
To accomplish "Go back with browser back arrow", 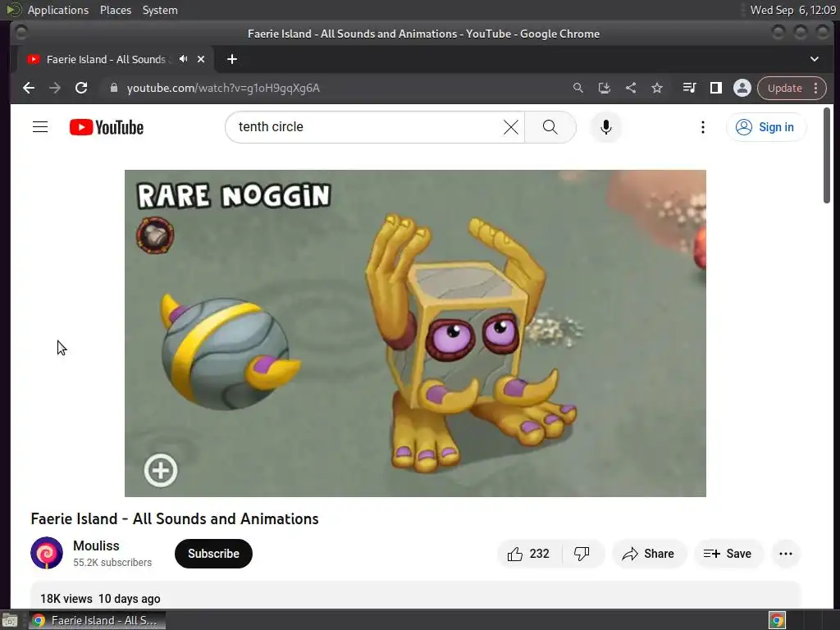I will click(29, 88).
